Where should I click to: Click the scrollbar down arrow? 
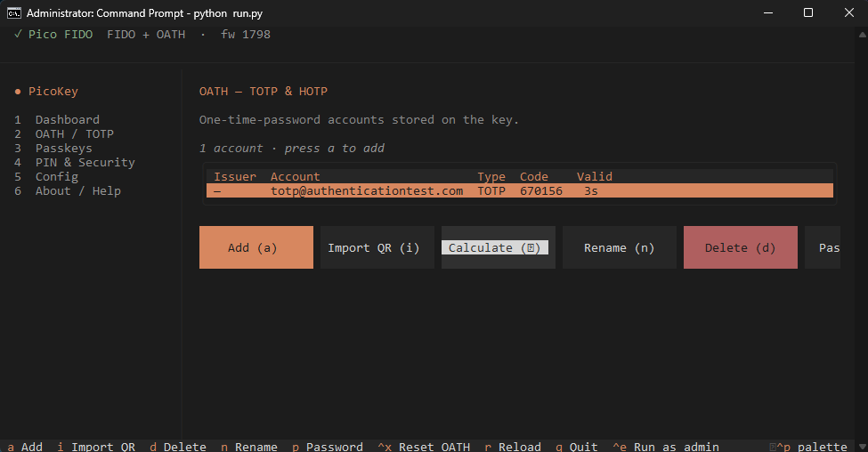pos(862,446)
